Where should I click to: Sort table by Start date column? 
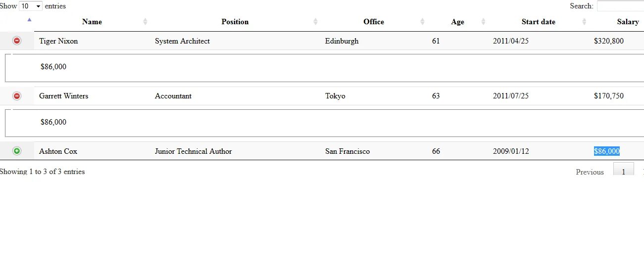538,22
